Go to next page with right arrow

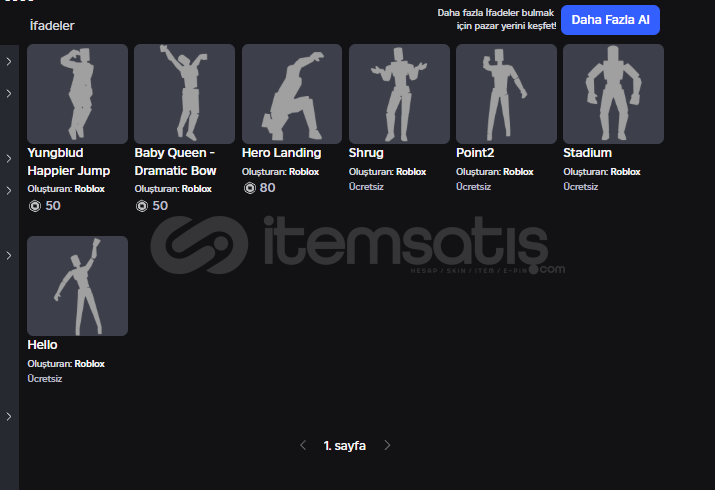(388, 446)
